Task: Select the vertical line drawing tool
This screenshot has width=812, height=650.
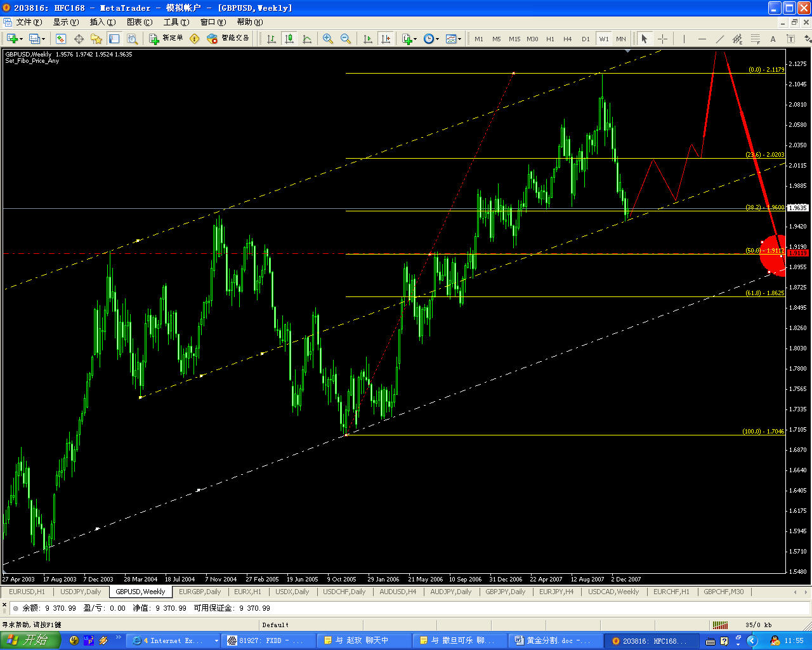Action: (x=684, y=39)
